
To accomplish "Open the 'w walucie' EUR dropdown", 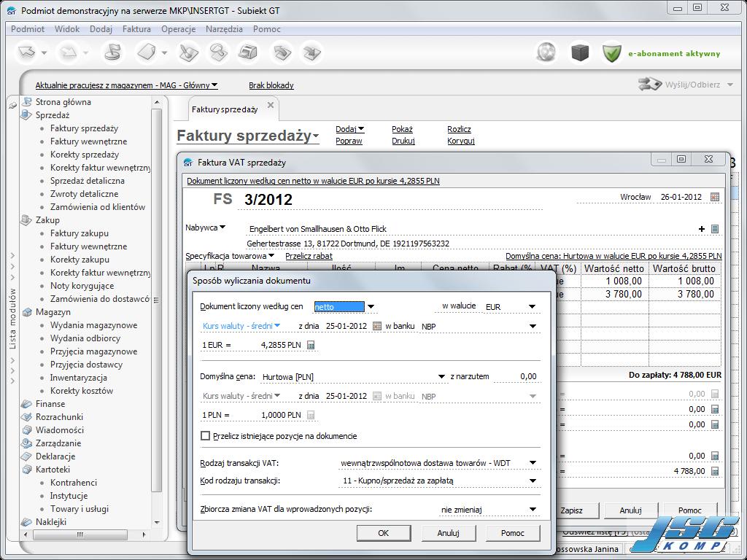I will pos(532,307).
